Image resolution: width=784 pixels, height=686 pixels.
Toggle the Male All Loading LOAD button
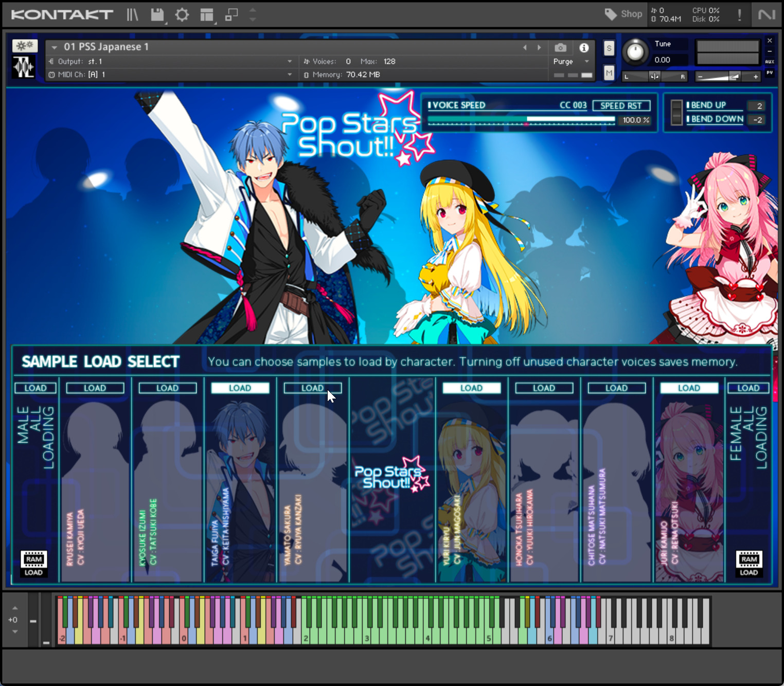tap(35, 388)
